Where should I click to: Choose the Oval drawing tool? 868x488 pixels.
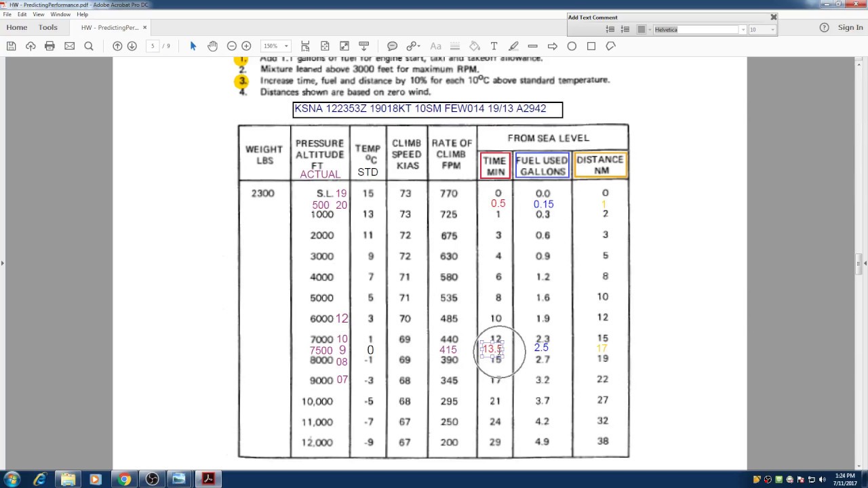coord(572,46)
